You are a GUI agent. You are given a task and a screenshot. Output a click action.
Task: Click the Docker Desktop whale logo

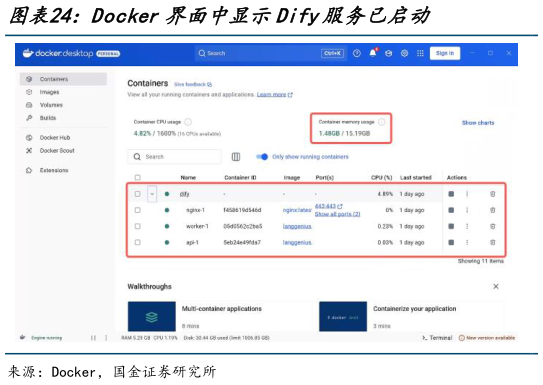point(28,53)
